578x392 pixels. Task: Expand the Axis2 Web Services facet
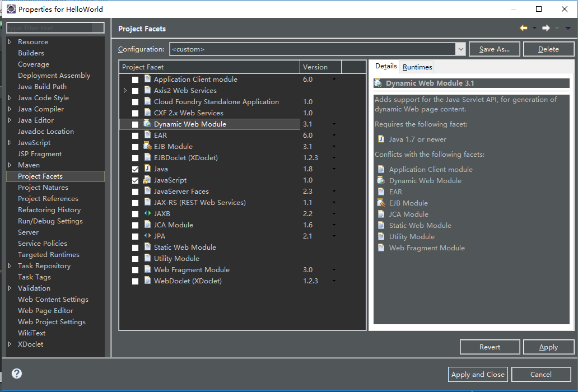pyautogui.click(x=125, y=90)
